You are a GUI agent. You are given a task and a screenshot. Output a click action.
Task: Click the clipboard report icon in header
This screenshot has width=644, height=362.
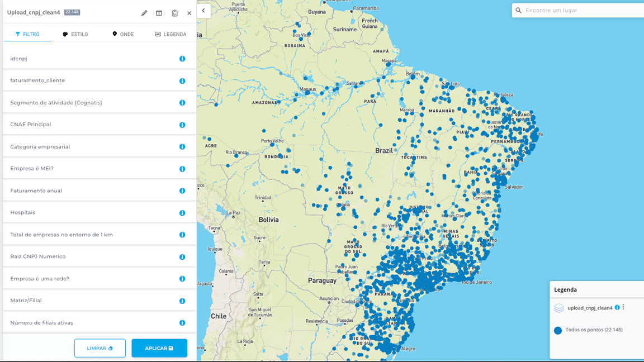174,13
